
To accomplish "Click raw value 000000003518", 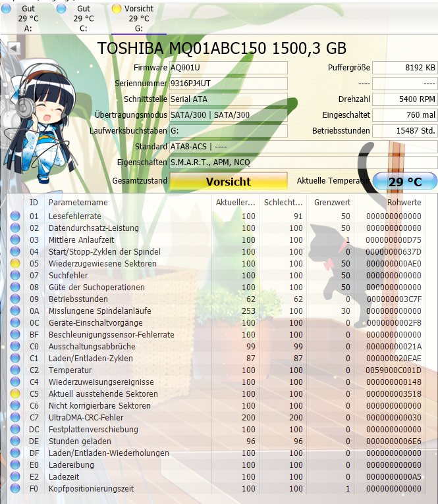I will (x=394, y=393).
